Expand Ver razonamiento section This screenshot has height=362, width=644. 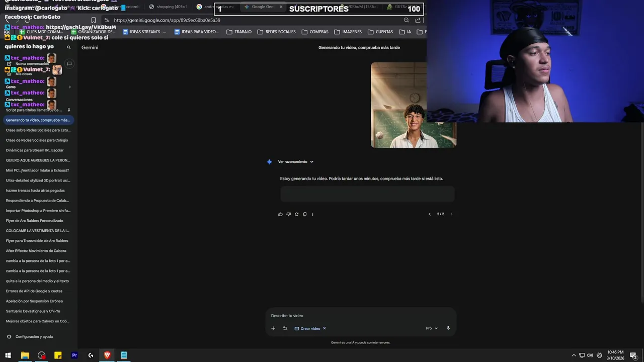[x=296, y=161]
